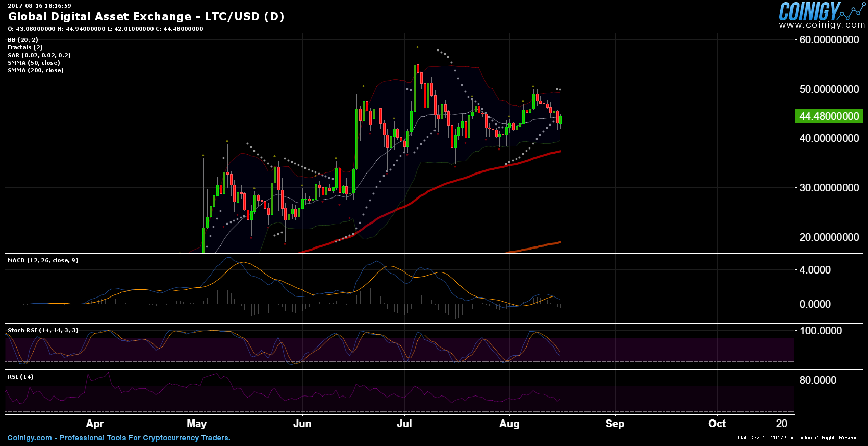Click the Apr label on the time axis

pos(95,424)
